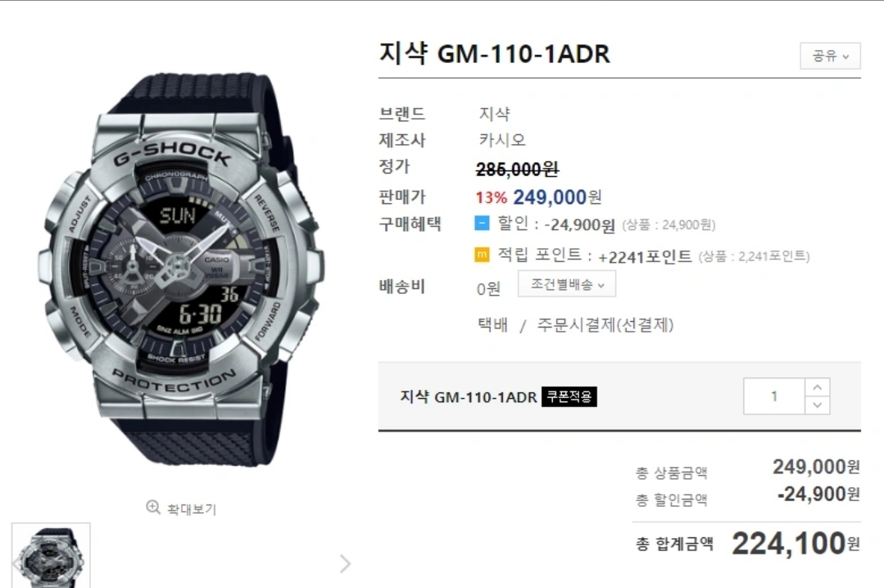Click the 확대보기 magnifier icon
Image resolution: width=884 pixels, height=588 pixels.
(152, 507)
